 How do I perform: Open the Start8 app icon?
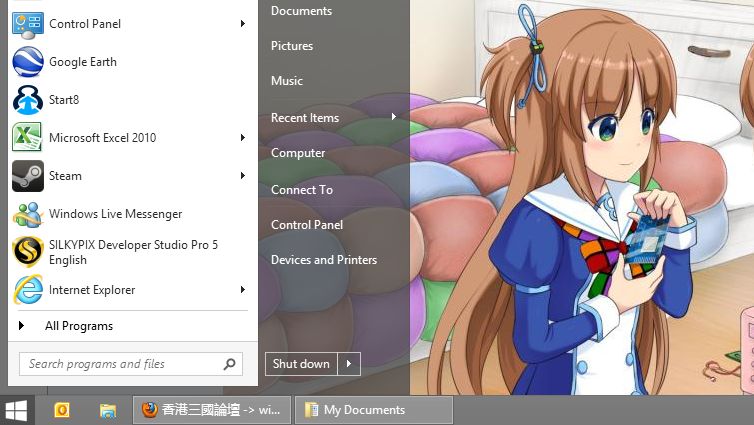[28, 100]
